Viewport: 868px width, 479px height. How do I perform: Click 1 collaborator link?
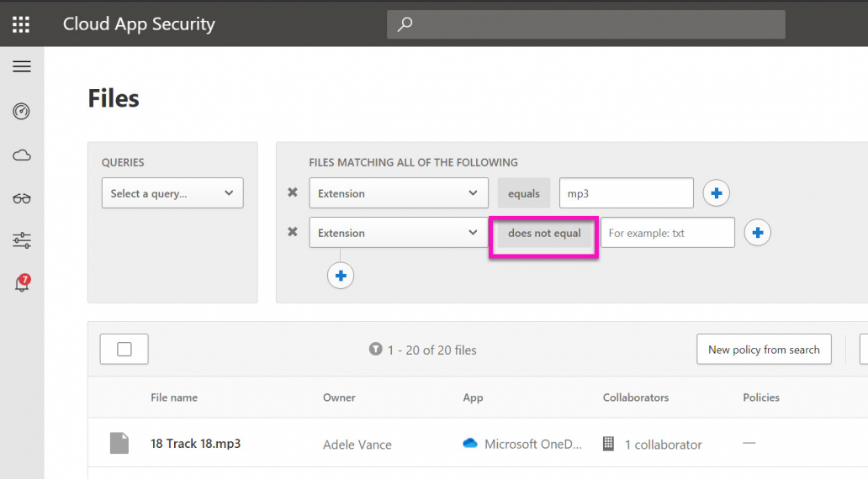click(x=663, y=445)
